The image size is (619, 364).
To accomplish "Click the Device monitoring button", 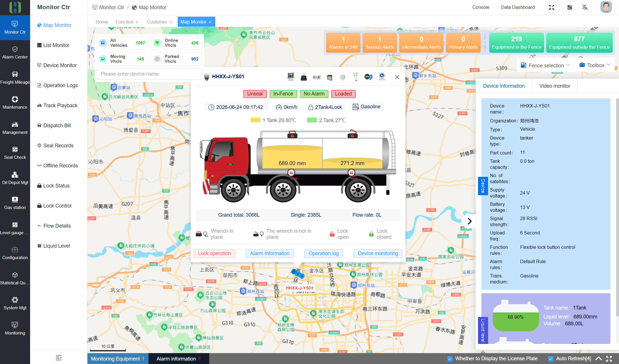I will pos(378,253).
